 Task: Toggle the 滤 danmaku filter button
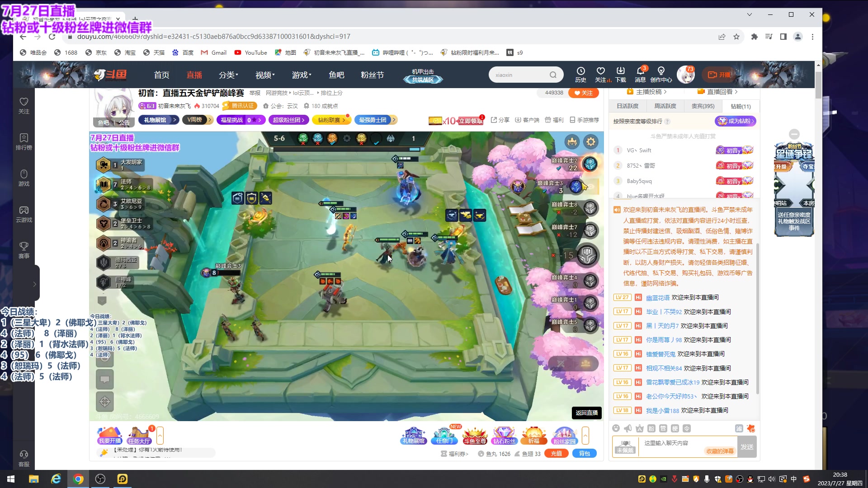tap(739, 428)
